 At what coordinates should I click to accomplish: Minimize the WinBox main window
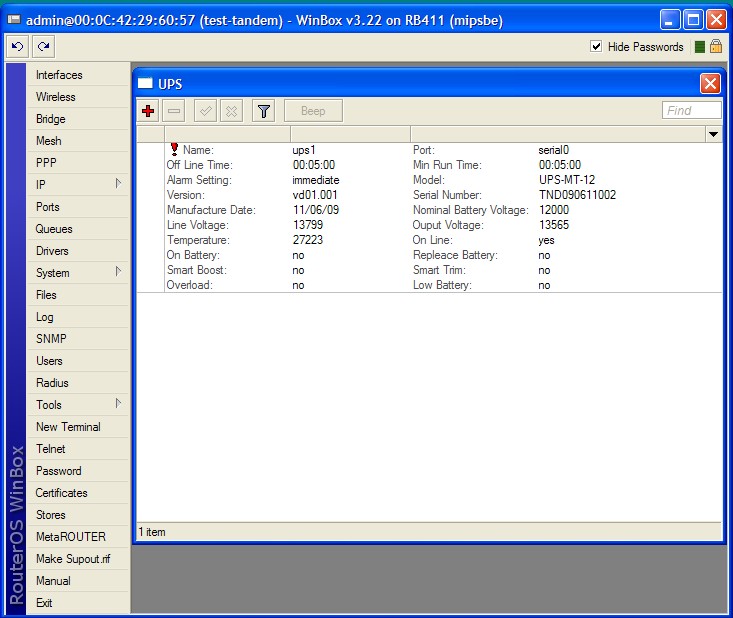[670, 20]
